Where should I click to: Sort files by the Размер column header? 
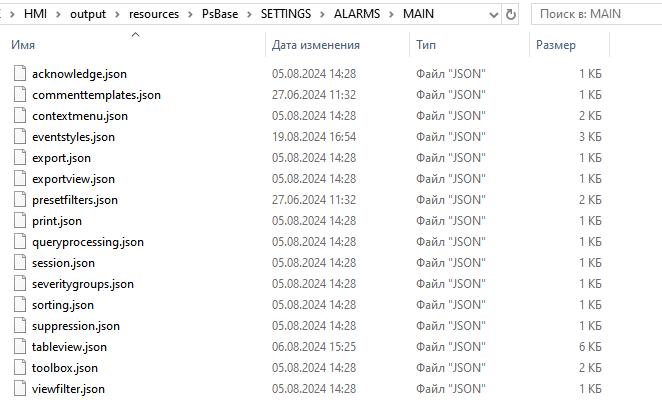tap(555, 46)
